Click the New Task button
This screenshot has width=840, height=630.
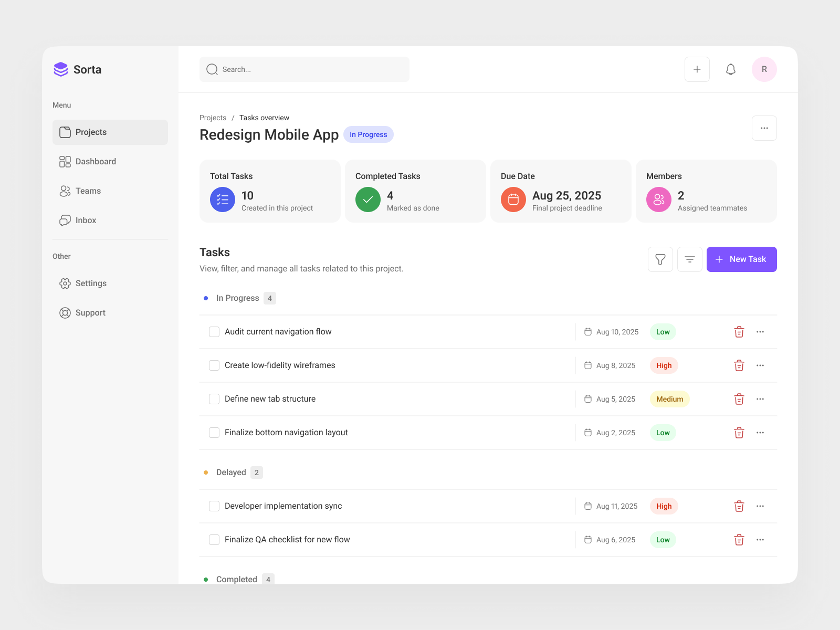click(741, 259)
